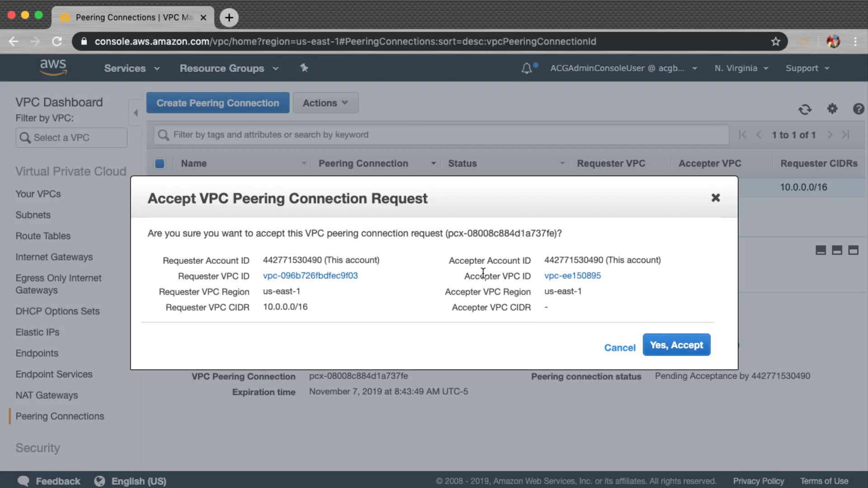The width and height of the screenshot is (868, 488).
Task: Reload the page in browser
Action: point(57,42)
